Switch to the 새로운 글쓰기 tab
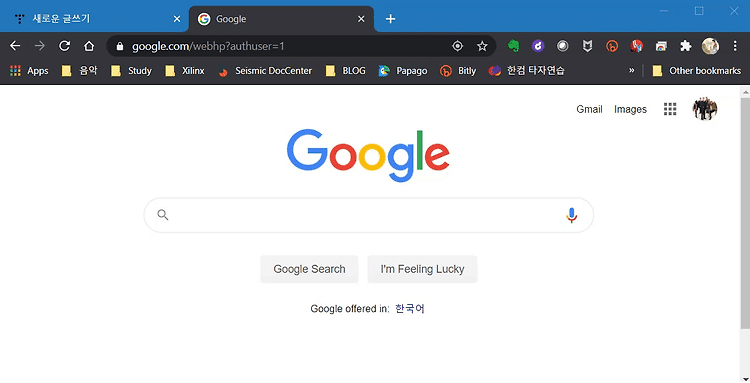The image size is (750, 383). click(x=94, y=19)
